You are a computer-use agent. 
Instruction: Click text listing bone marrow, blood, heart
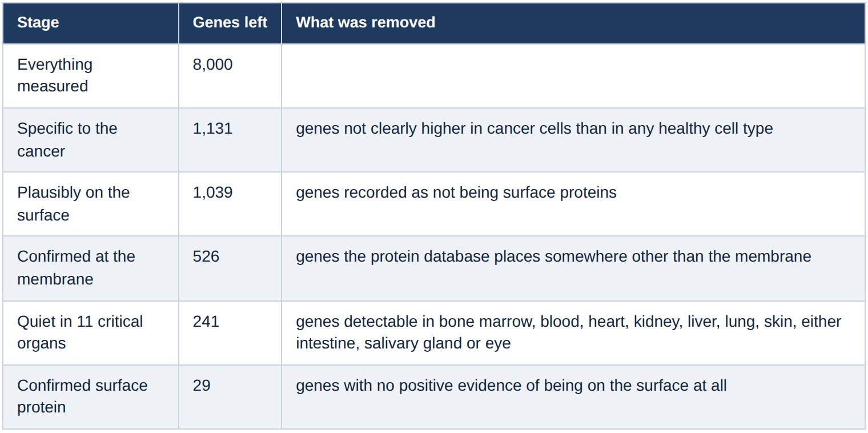[568, 332]
